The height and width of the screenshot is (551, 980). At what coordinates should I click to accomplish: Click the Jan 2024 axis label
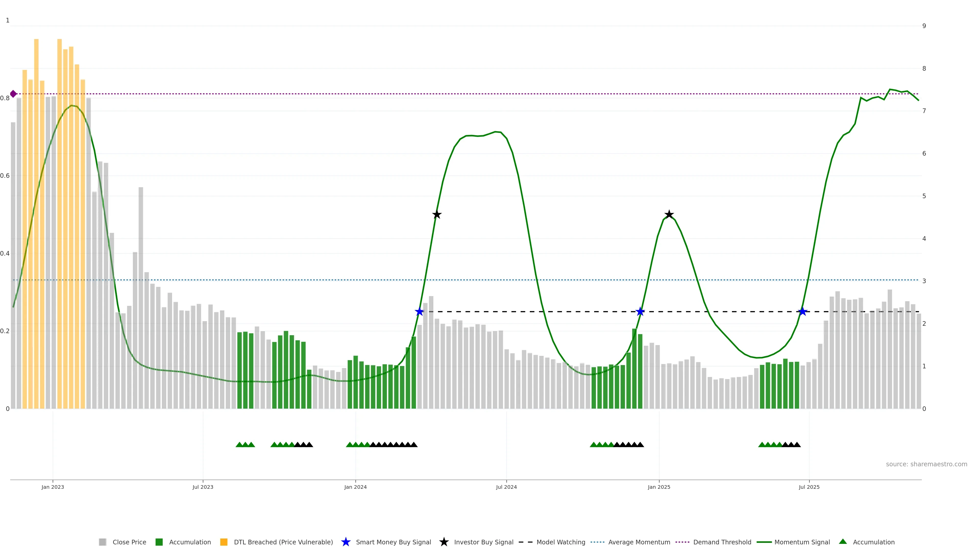[355, 487]
